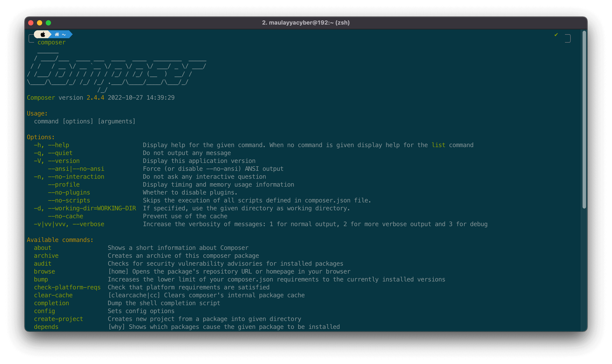Viewport: 612px width, 364px height.
Task: Click the highlighted list command word
Action: click(438, 145)
